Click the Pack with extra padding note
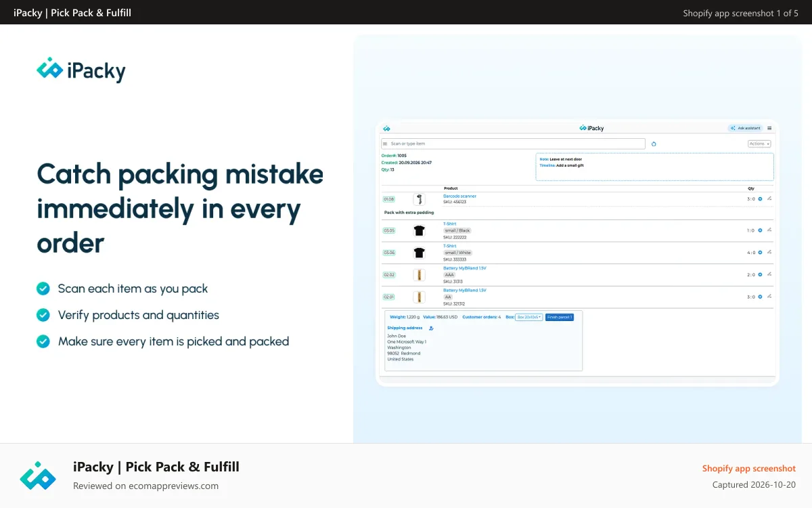This screenshot has width=812, height=508. tap(409, 213)
